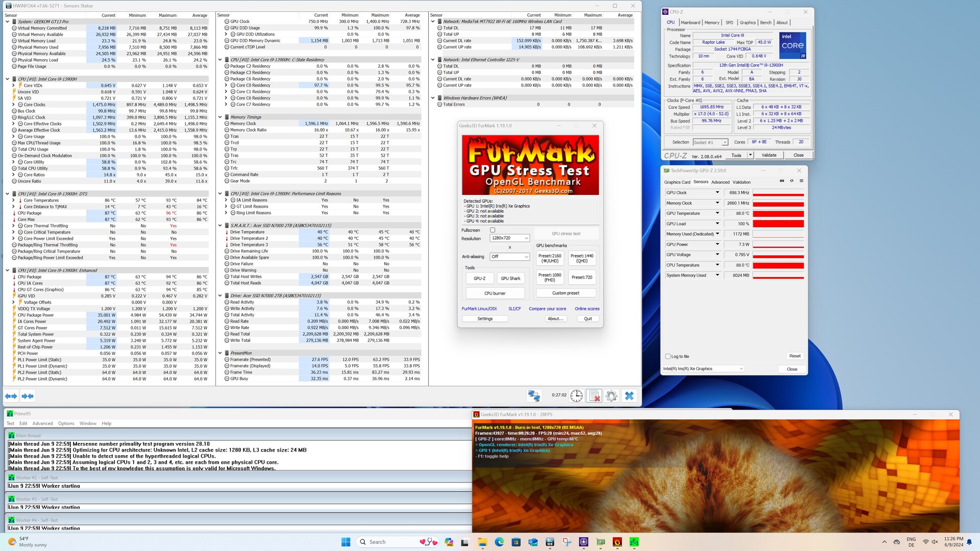The height and width of the screenshot is (551, 980).
Task: Switch to GPU-Z Graphics Card tab
Action: [x=677, y=182]
